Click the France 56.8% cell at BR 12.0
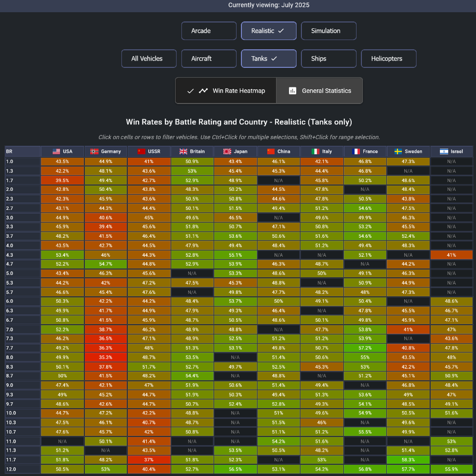The image size is (476, 476). (x=365, y=469)
